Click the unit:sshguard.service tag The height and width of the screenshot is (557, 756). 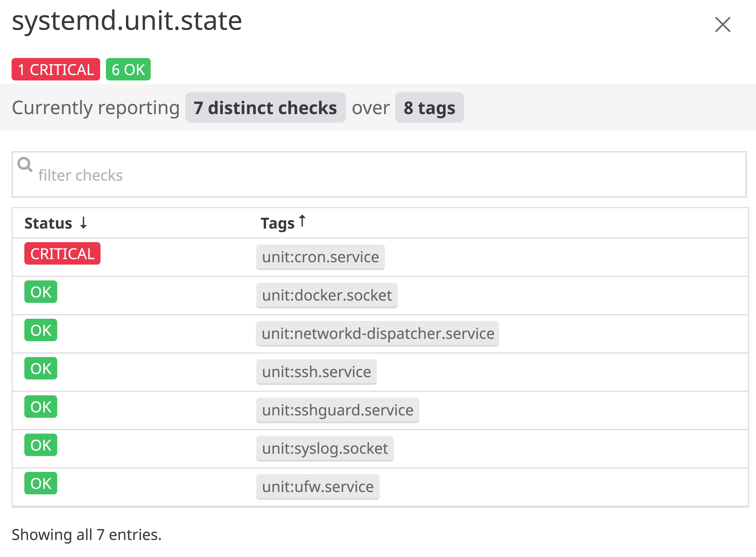[337, 410]
